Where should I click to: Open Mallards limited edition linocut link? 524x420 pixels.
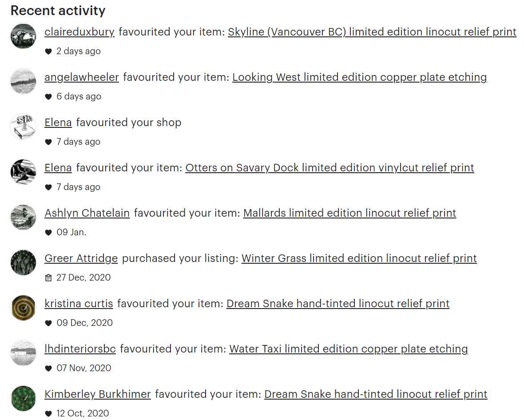349,213
